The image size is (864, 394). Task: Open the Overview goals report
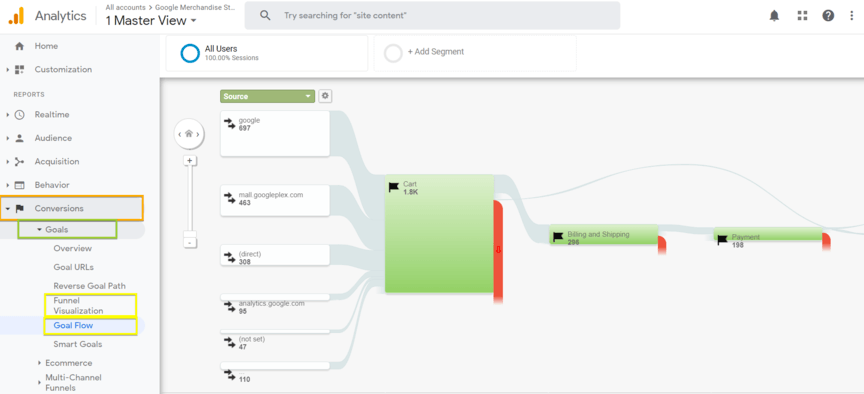click(73, 249)
